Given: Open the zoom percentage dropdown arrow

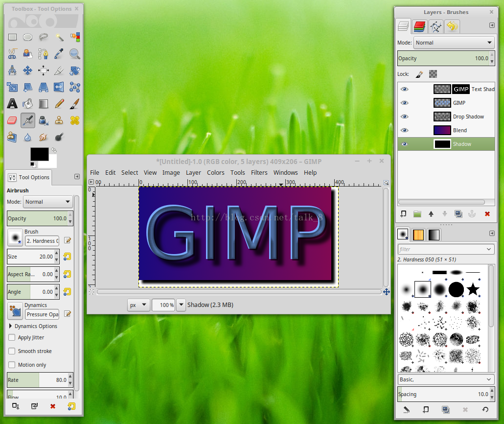Looking at the screenshot, I should tap(181, 305).
